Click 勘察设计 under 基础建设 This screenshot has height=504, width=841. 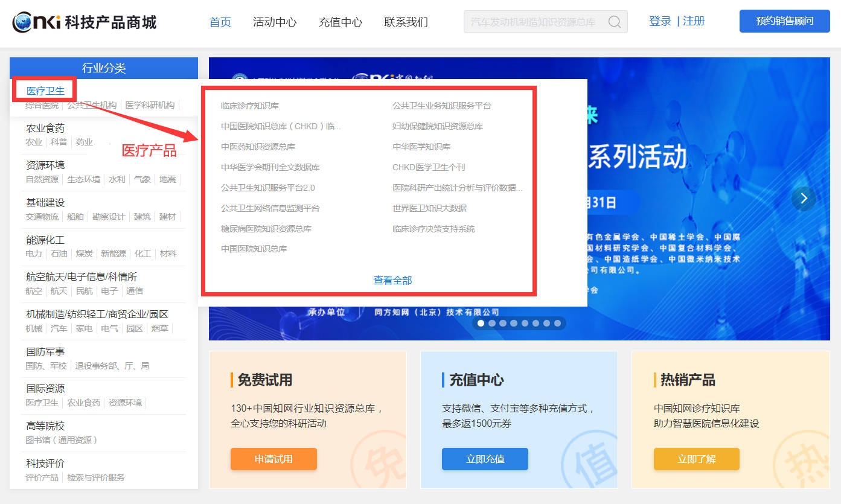click(109, 217)
